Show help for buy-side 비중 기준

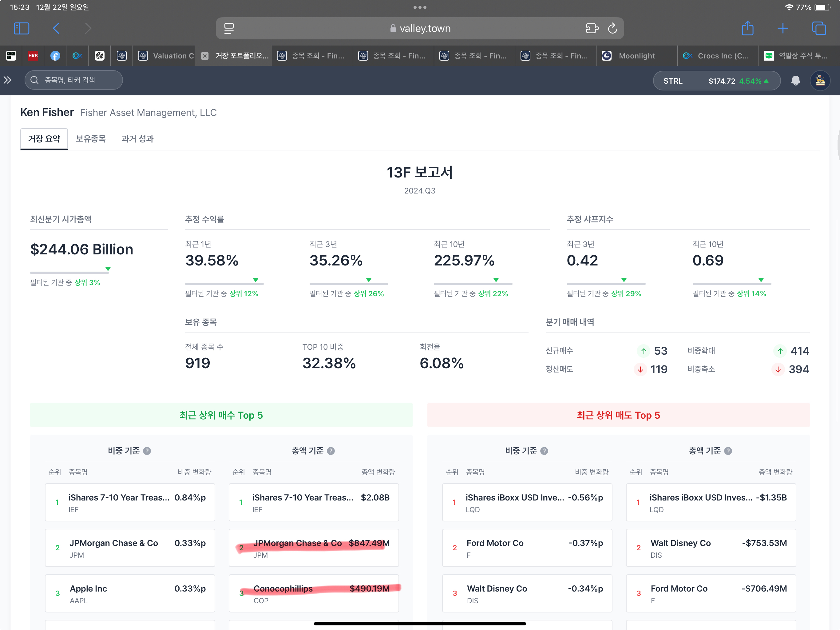pyautogui.click(x=147, y=451)
